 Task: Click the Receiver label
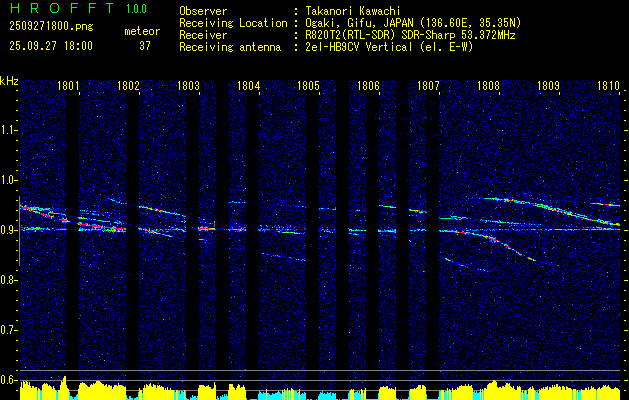point(203,35)
